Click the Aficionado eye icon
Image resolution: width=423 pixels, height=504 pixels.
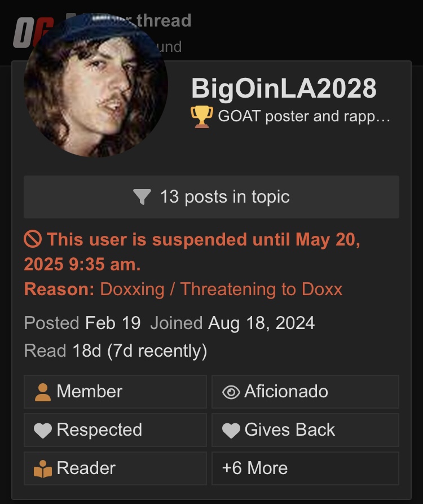coord(231,392)
